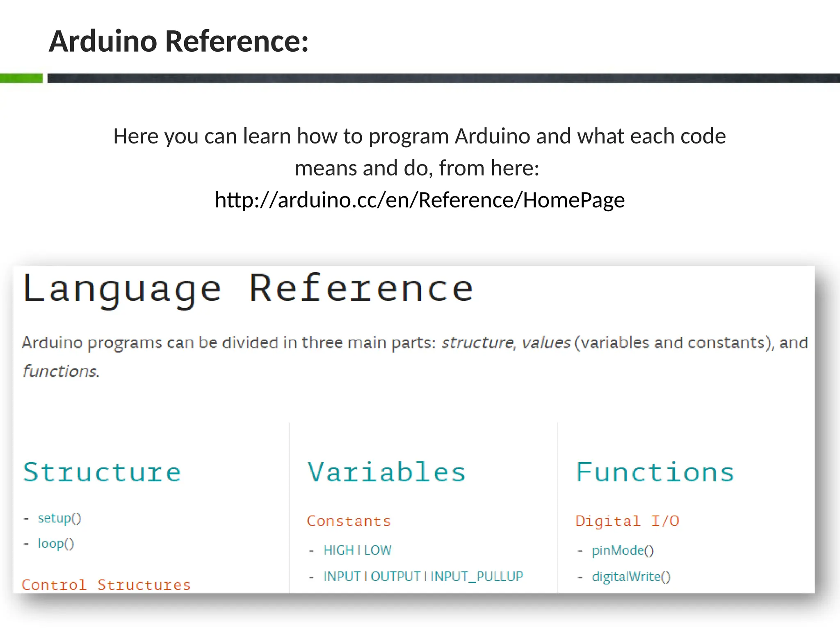Open INPUT | OUTPUT | INPUT_PULLUP link
This screenshot has width=840, height=630.
pyautogui.click(x=423, y=576)
